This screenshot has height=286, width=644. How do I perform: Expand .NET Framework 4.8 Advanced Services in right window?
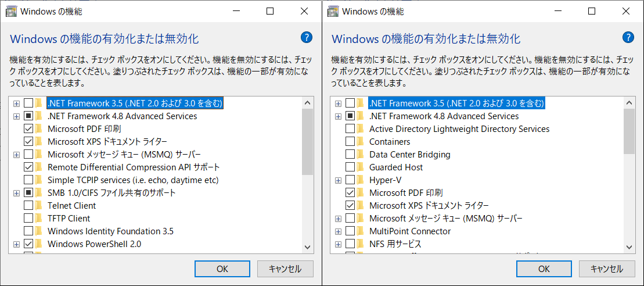339,116
